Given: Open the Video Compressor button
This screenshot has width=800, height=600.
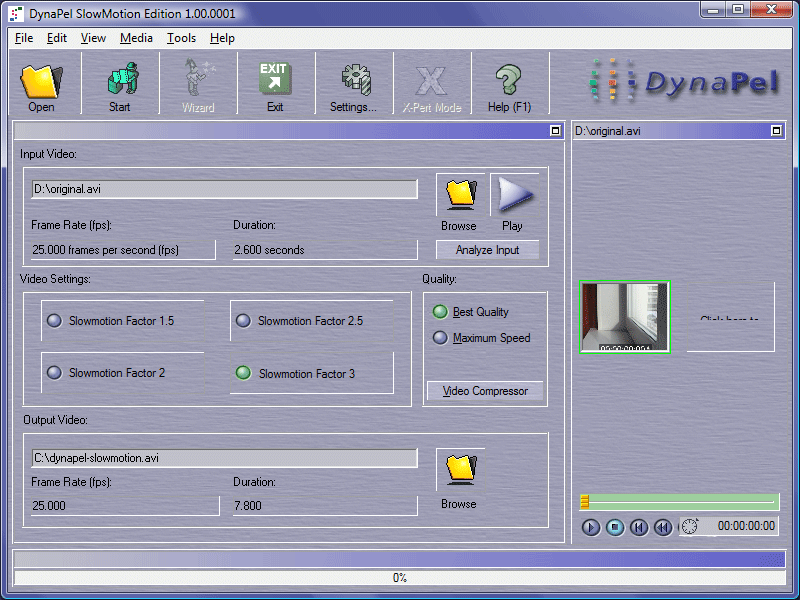Looking at the screenshot, I should coord(485,391).
